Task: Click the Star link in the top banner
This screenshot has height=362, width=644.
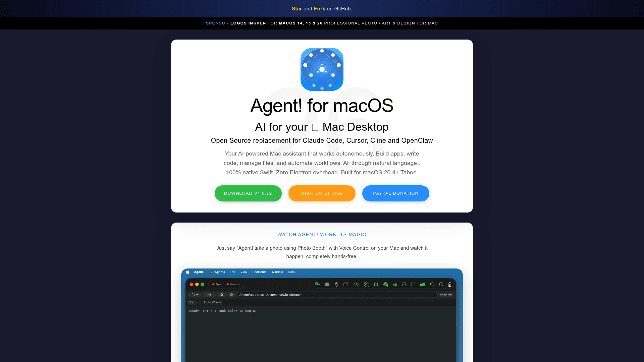Action: pos(297,9)
